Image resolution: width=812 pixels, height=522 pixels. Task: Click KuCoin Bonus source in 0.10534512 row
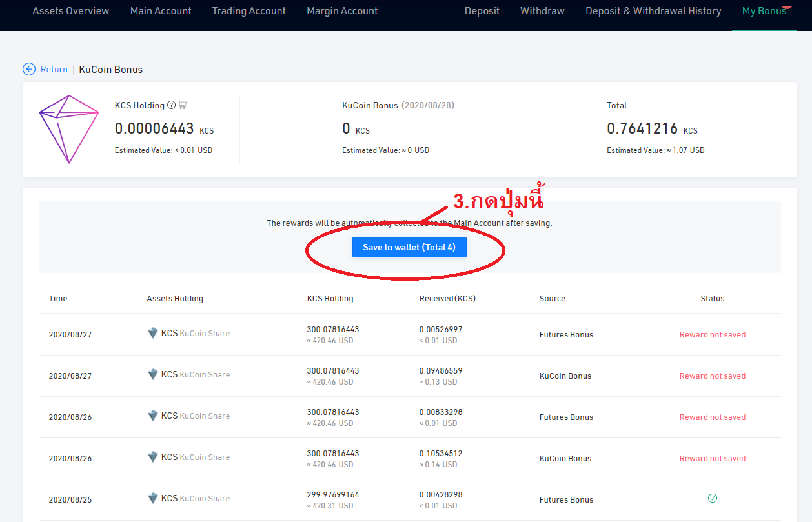(565, 459)
